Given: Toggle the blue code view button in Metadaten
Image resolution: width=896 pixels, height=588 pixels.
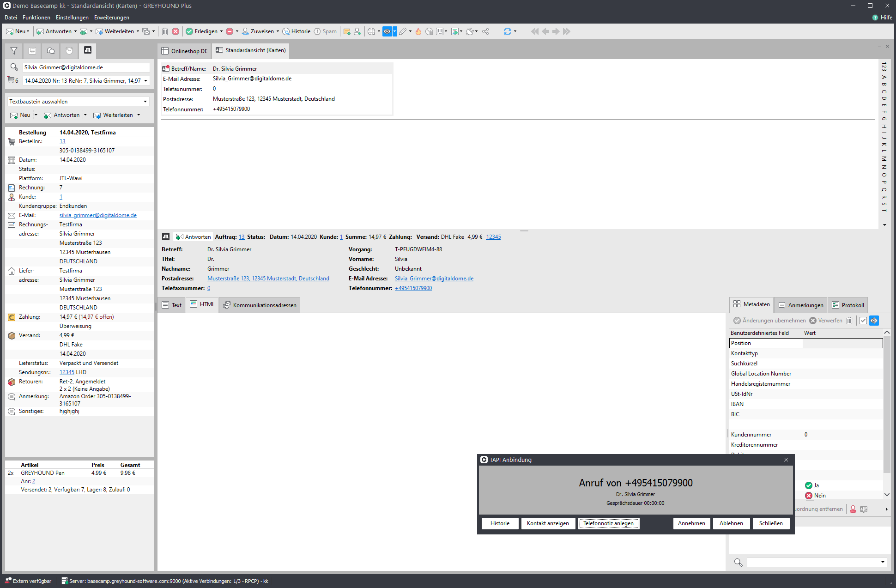Looking at the screenshot, I should pyautogui.click(x=874, y=321).
